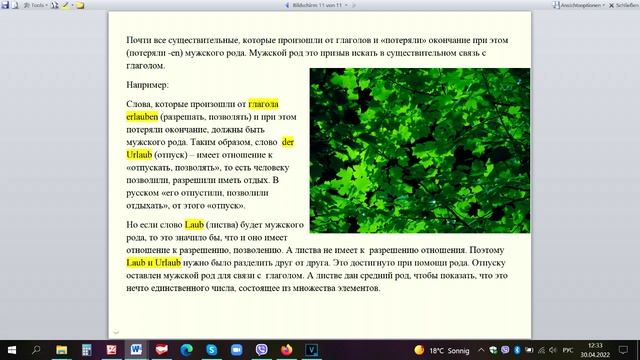Open the Windows Start menu
The image size is (640, 360).
[x=12, y=350]
